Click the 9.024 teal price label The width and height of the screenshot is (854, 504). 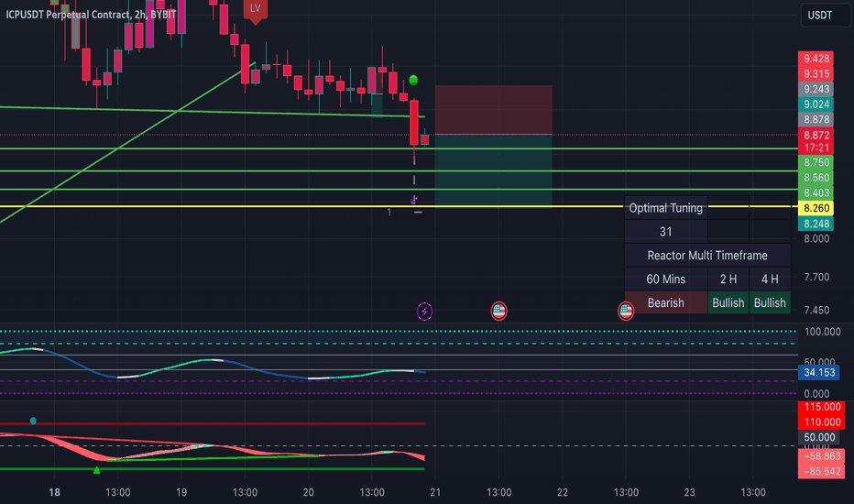point(816,104)
